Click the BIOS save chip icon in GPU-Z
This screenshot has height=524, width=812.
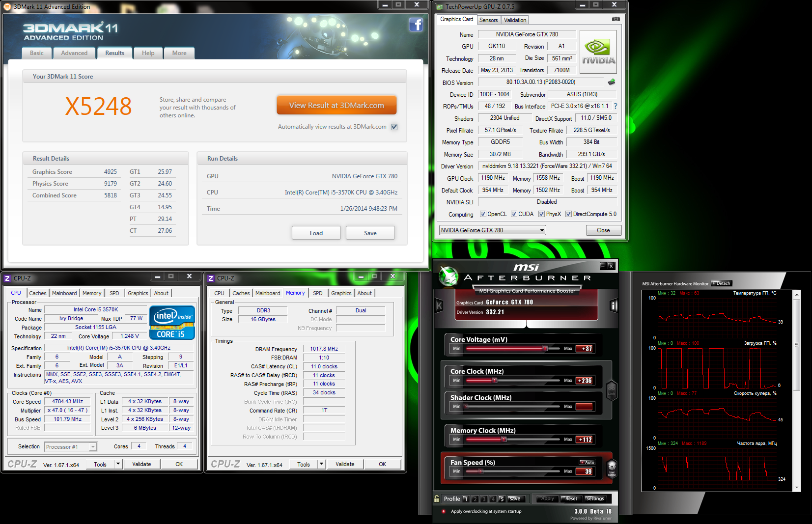[612, 82]
